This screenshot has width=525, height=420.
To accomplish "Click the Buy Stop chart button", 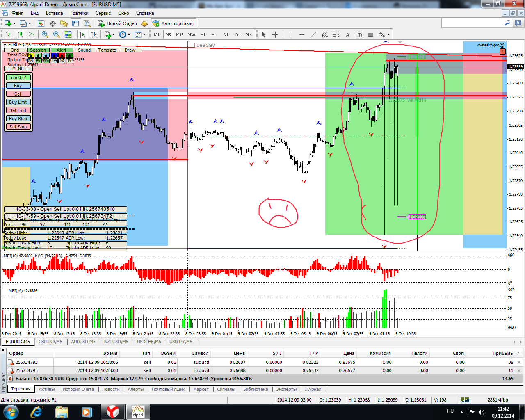I will pyautogui.click(x=18, y=119).
